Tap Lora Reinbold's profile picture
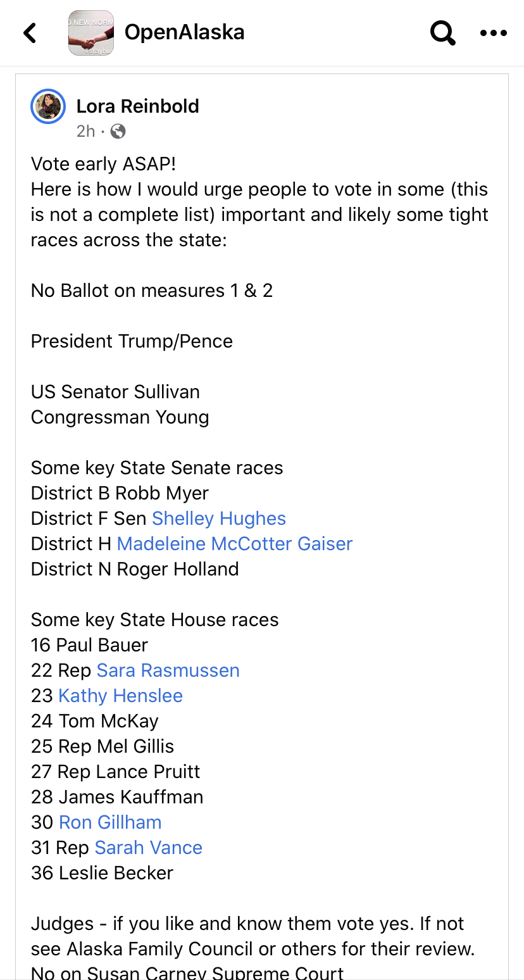This screenshot has width=524, height=980. point(48,106)
